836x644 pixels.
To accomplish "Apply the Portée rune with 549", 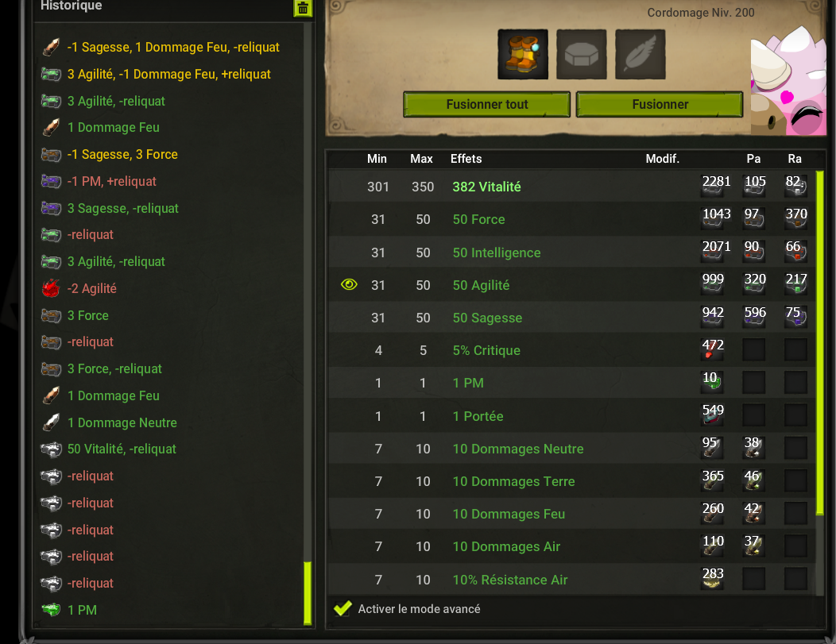I will pyautogui.click(x=713, y=414).
